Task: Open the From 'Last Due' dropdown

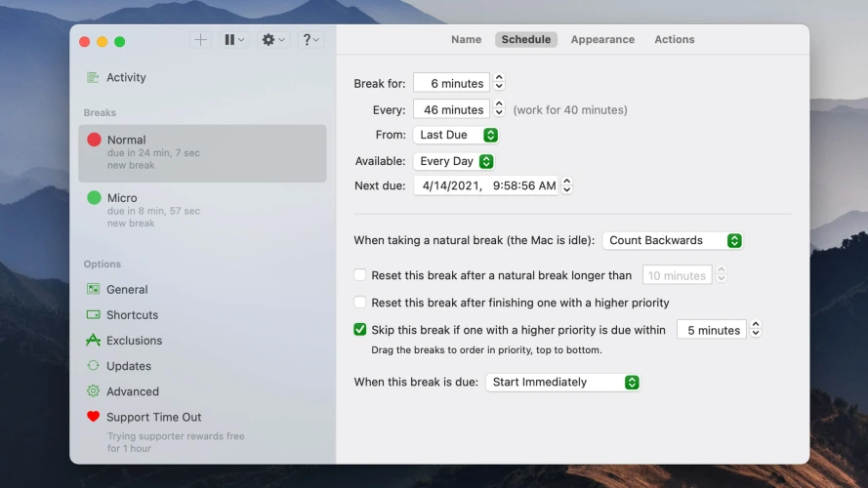Action: [457, 135]
